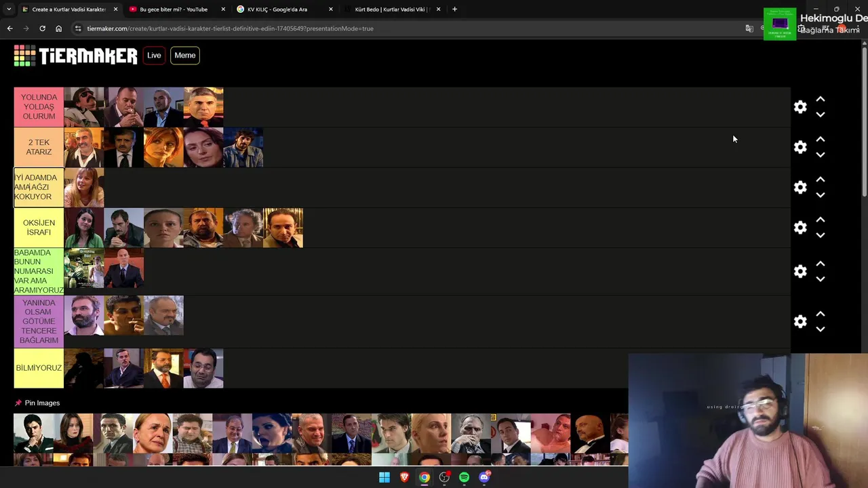This screenshot has width=868, height=488.
Task: Switch to KV KILIÇ Google'da Ara tab
Action: [277, 9]
